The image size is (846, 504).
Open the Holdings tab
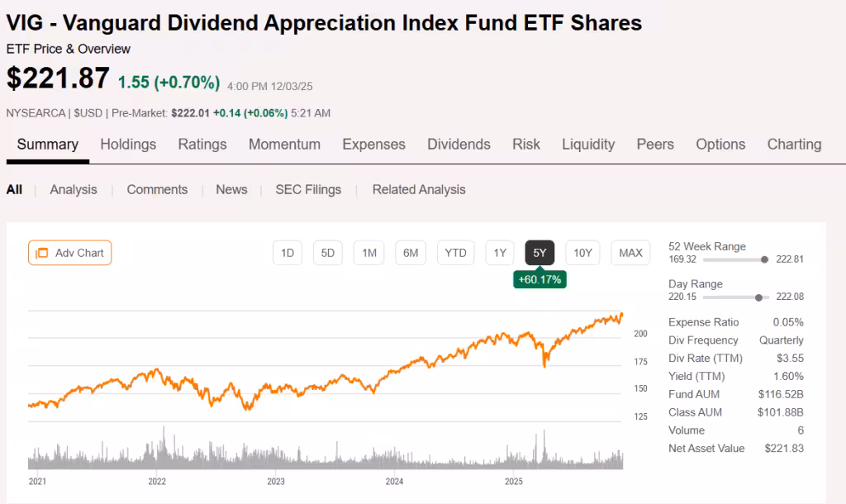[x=128, y=145]
